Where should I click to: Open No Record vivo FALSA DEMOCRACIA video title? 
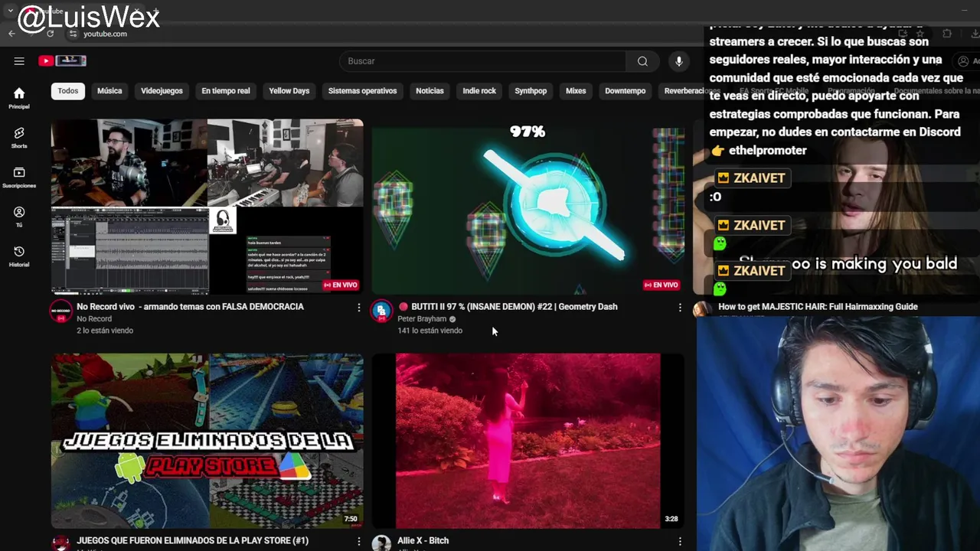pos(190,307)
